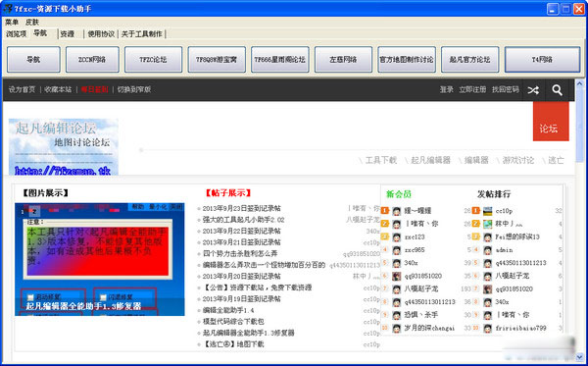Click the vertical scrollbar down arrow
The height and width of the screenshot is (366, 588).
coord(580,356)
